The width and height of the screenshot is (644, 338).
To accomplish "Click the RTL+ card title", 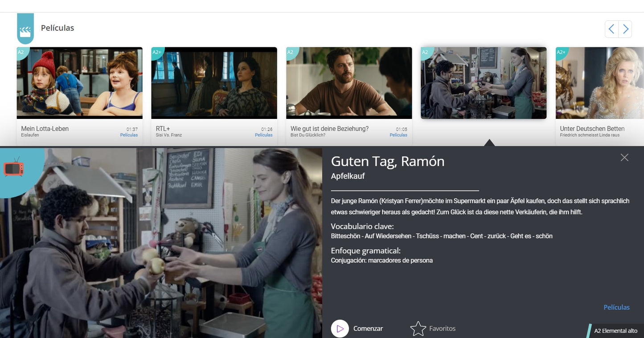I will pos(163,129).
